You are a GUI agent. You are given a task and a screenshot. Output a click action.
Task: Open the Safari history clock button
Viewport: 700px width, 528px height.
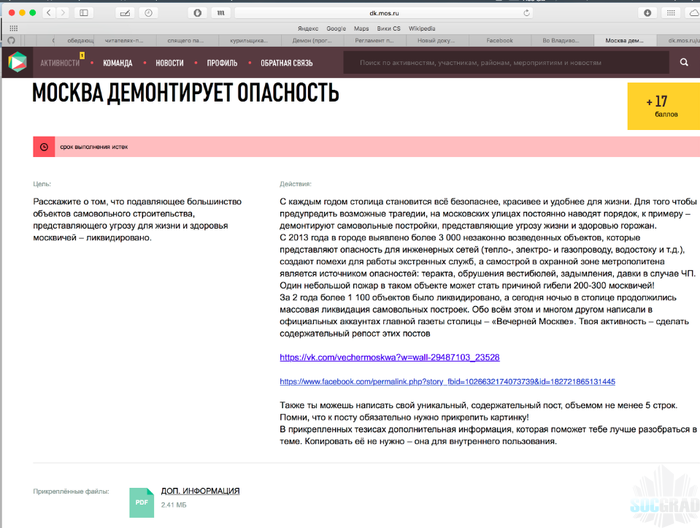coord(149,12)
